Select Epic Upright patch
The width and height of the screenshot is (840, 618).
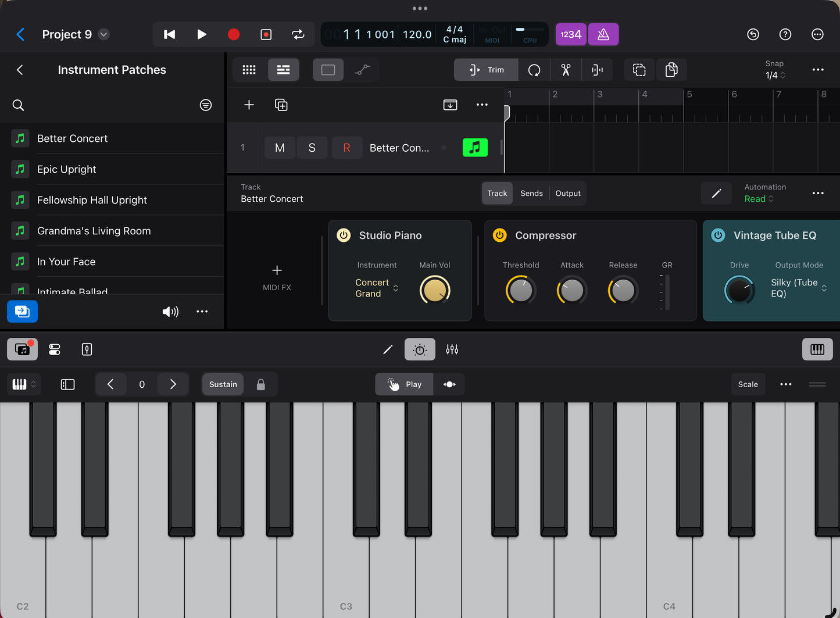click(x=67, y=169)
